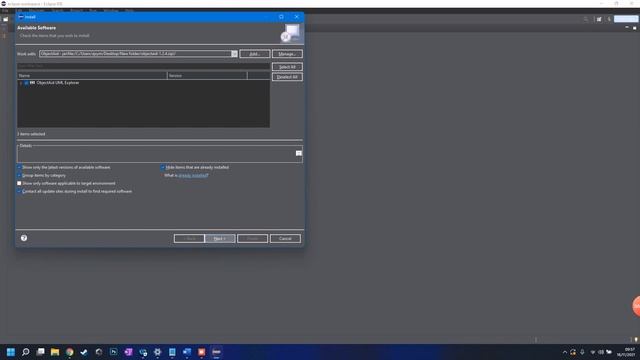Toggle Show only the latest versions checkbox
The image size is (640, 360).
tap(19, 167)
